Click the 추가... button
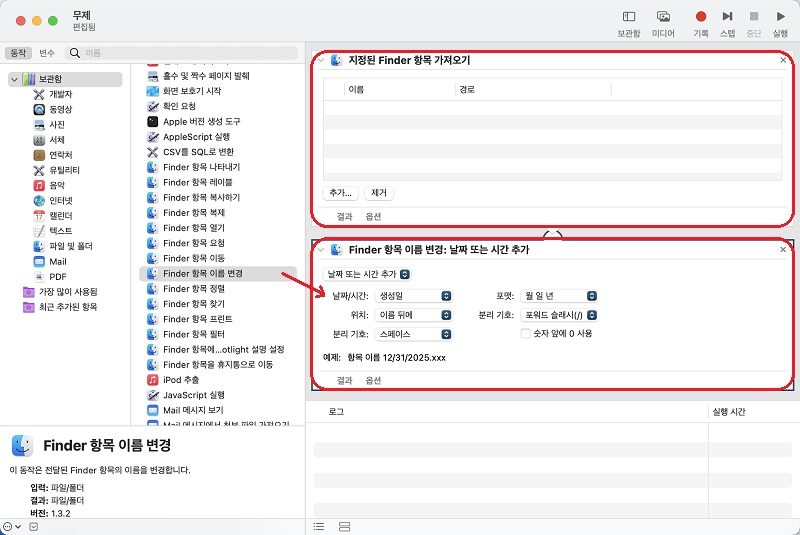800x535 pixels. [341, 193]
